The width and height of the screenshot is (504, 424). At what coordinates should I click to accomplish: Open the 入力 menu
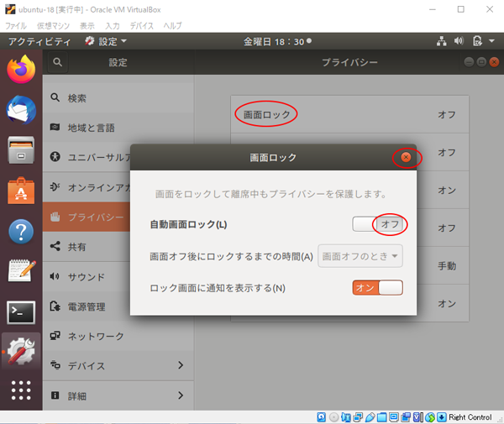(x=113, y=26)
